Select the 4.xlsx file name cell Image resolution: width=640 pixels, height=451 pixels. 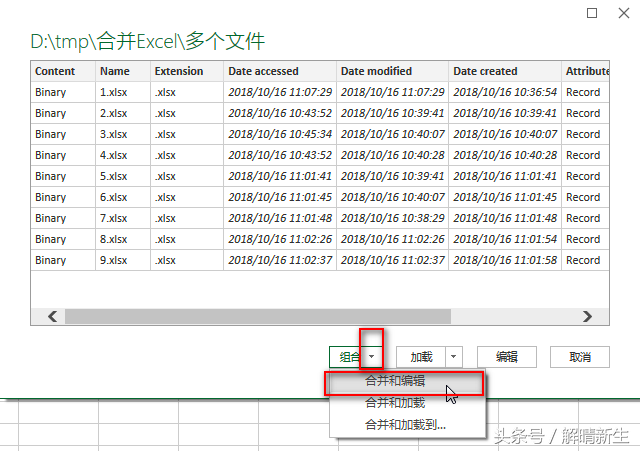point(123,155)
